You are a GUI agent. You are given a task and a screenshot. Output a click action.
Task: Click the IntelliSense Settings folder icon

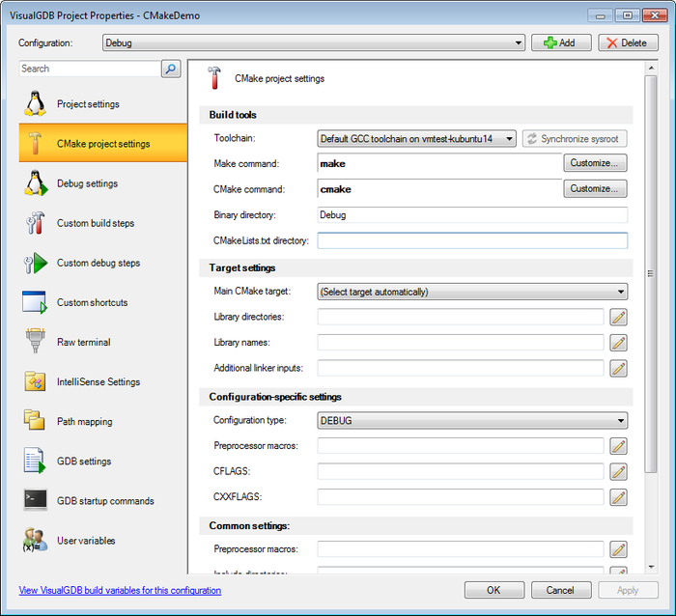(35, 381)
